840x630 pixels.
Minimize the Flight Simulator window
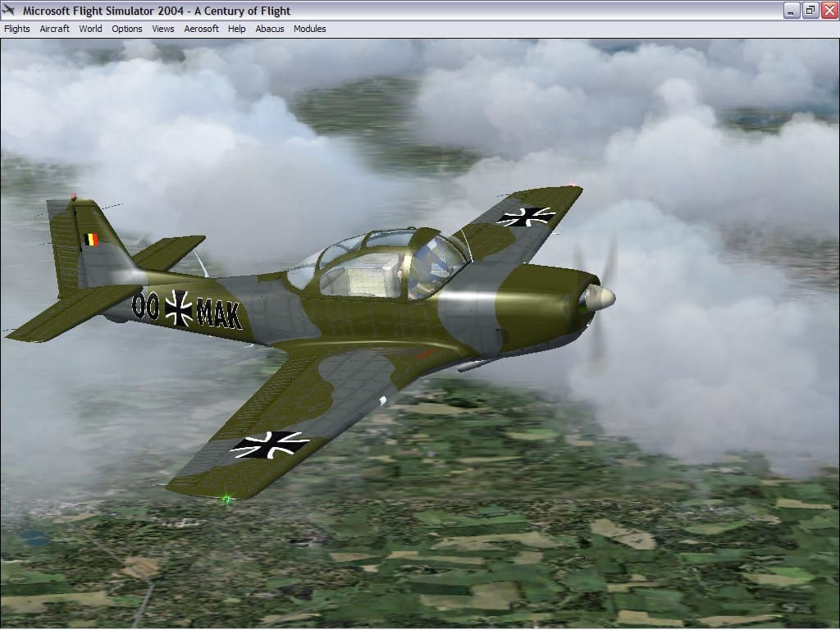[x=792, y=11]
